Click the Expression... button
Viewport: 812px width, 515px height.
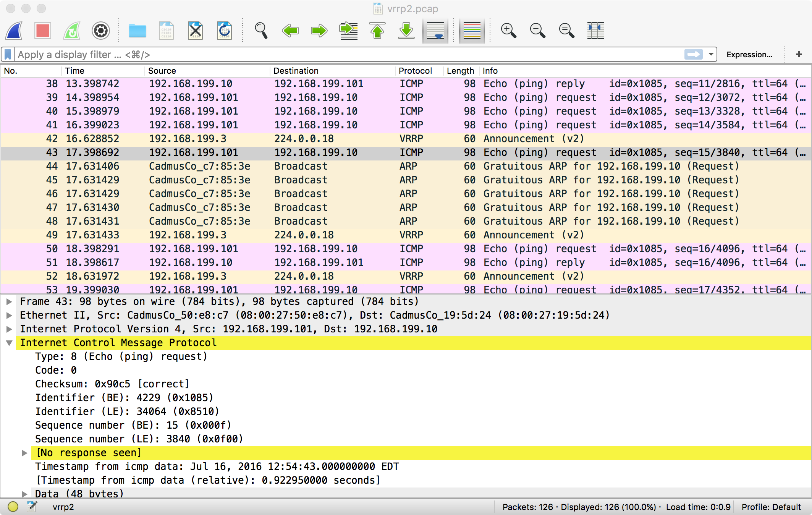(x=749, y=54)
